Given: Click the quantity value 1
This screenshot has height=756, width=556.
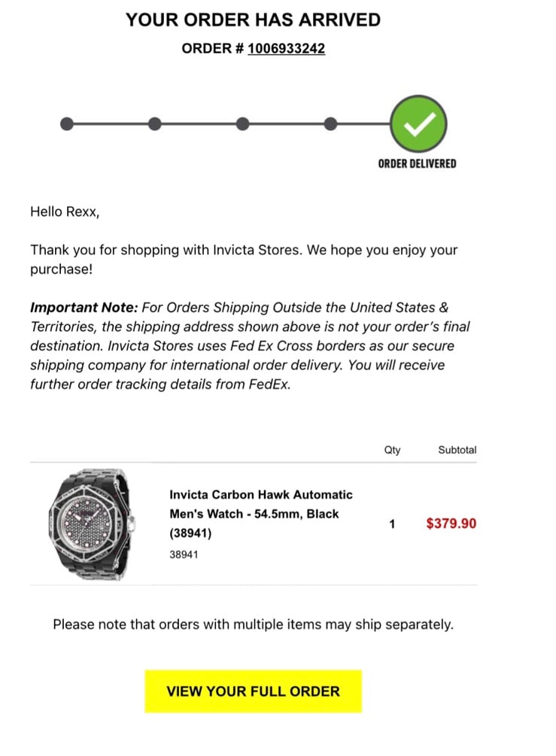Looking at the screenshot, I should (x=392, y=524).
